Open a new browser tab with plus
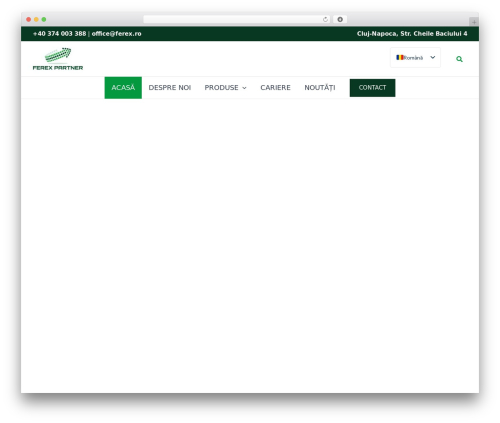The image size is (500, 423). click(474, 22)
